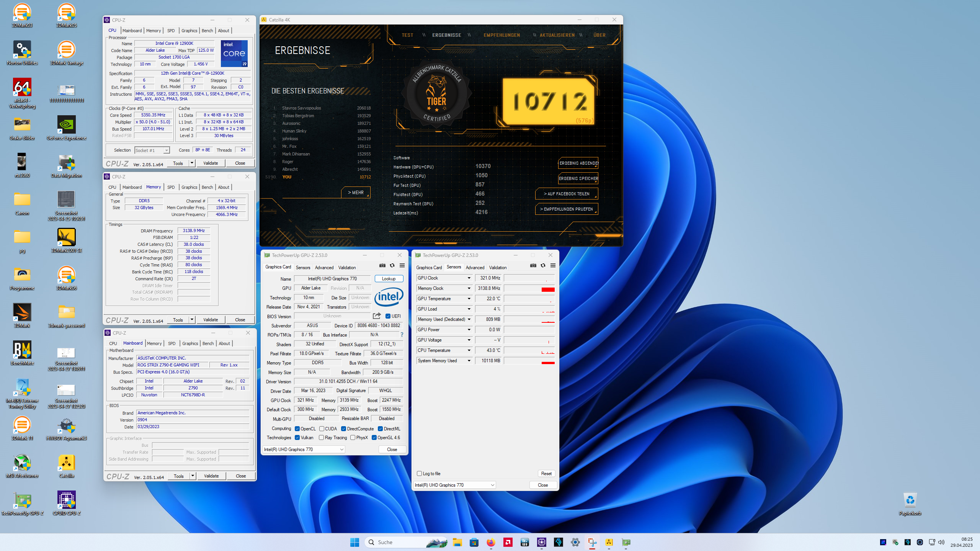
Task: Open Firefox from the taskbar
Action: coord(491,542)
